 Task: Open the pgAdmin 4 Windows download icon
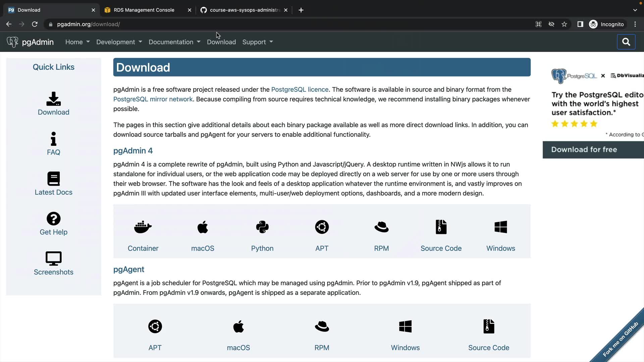pos(500,227)
